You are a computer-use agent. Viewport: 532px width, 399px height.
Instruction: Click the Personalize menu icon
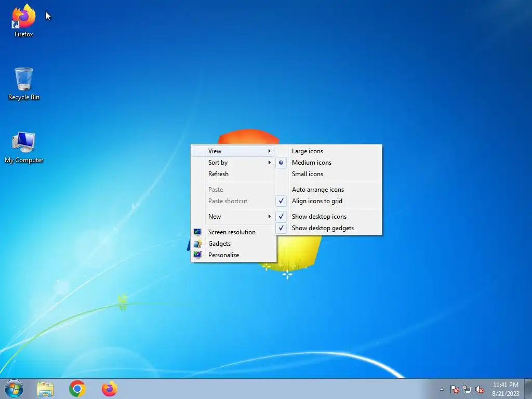197,255
